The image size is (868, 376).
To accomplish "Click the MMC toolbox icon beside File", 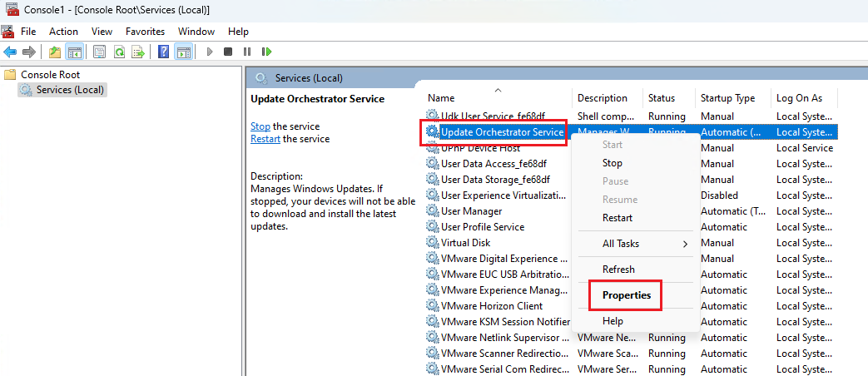I will tap(7, 31).
